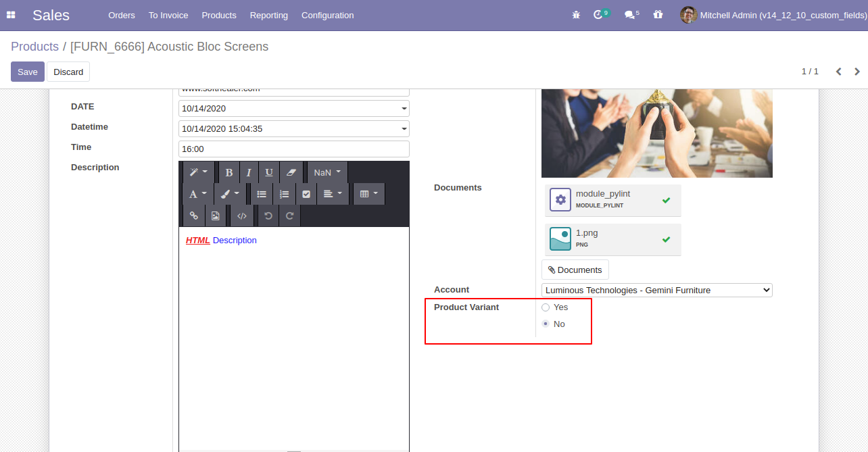The image size is (868, 452).
Task: Click green checkmark next to module_pylint
Action: (666, 200)
